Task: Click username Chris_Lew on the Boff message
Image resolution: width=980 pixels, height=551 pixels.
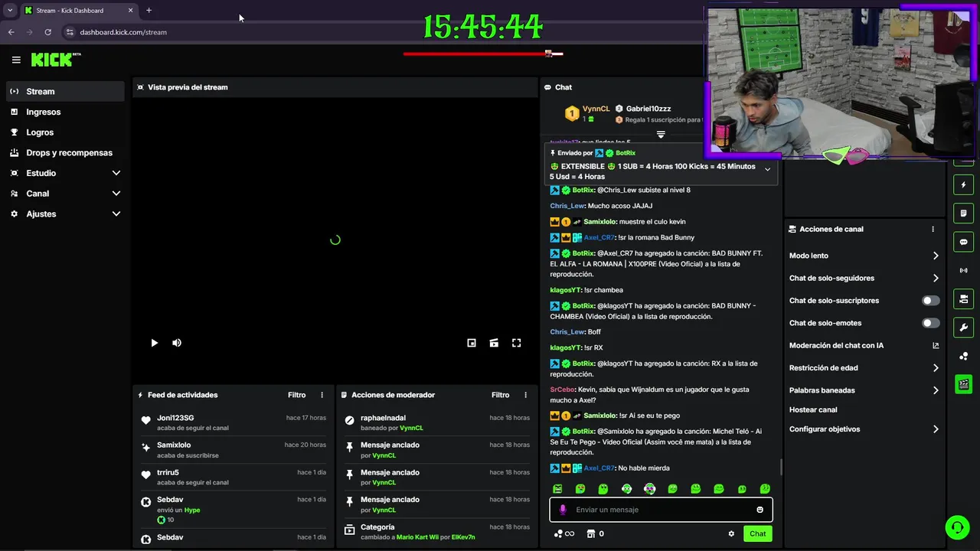Action: [x=567, y=332]
